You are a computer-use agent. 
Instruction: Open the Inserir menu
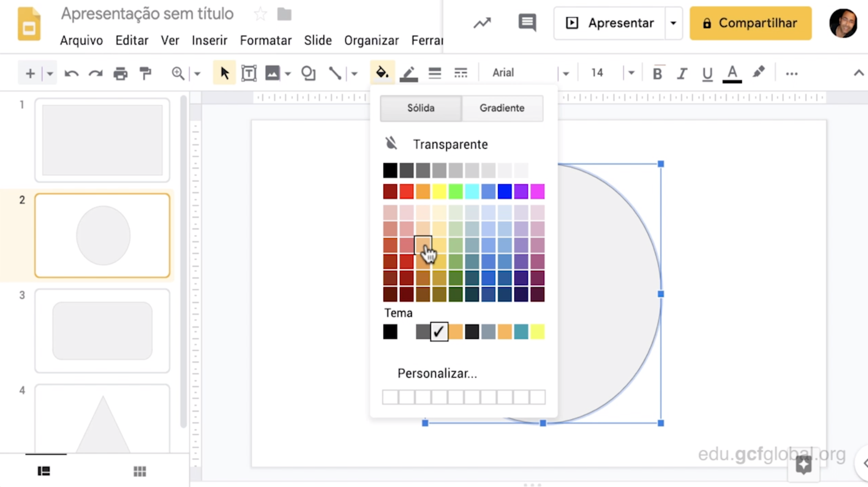[x=209, y=41]
